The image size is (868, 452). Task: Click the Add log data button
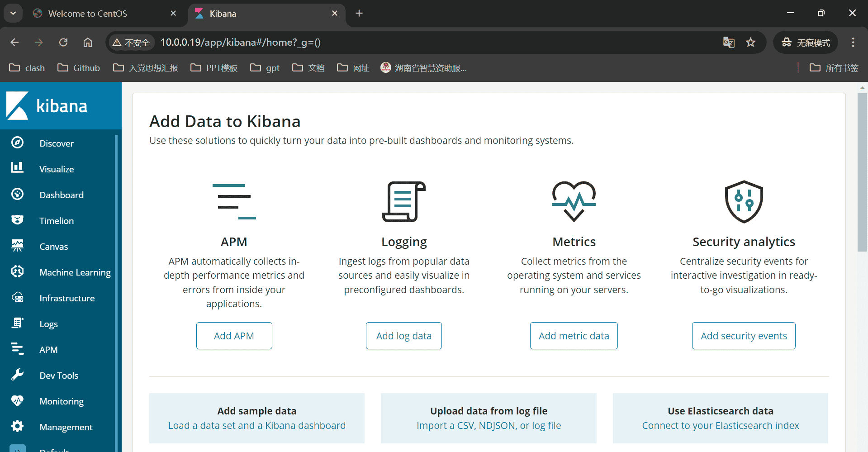[x=403, y=336]
